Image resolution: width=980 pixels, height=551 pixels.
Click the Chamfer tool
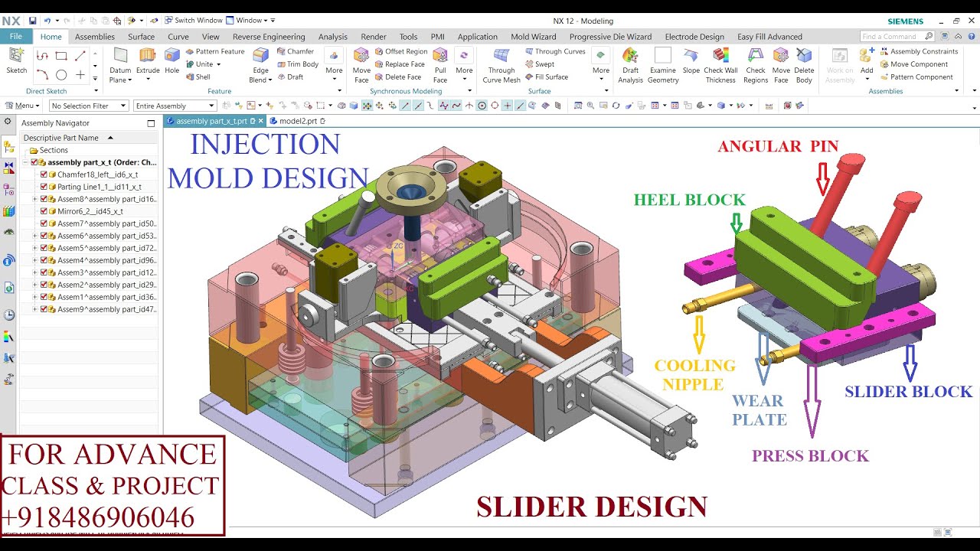[x=295, y=51]
